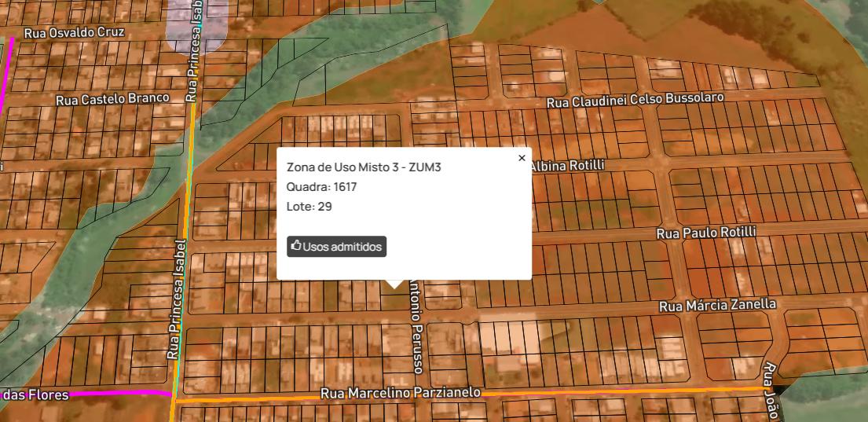Click the Usos admitidos button
The image size is (868, 422).
336,247
